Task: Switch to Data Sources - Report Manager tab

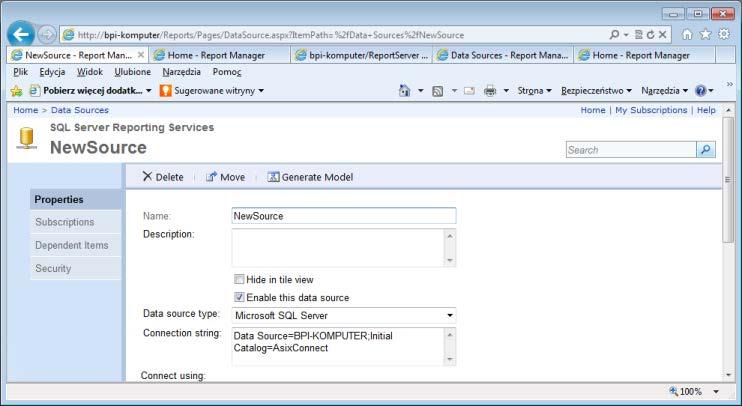Action: pyautogui.click(x=502, y=55)
